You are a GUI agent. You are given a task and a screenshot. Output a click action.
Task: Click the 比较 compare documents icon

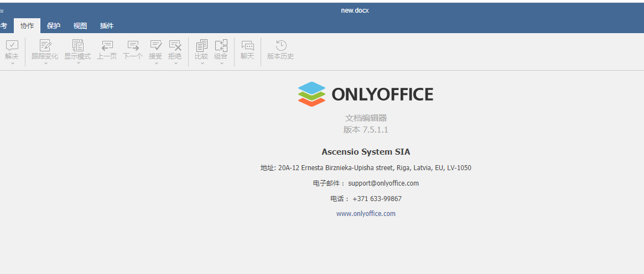coord(201,45)
